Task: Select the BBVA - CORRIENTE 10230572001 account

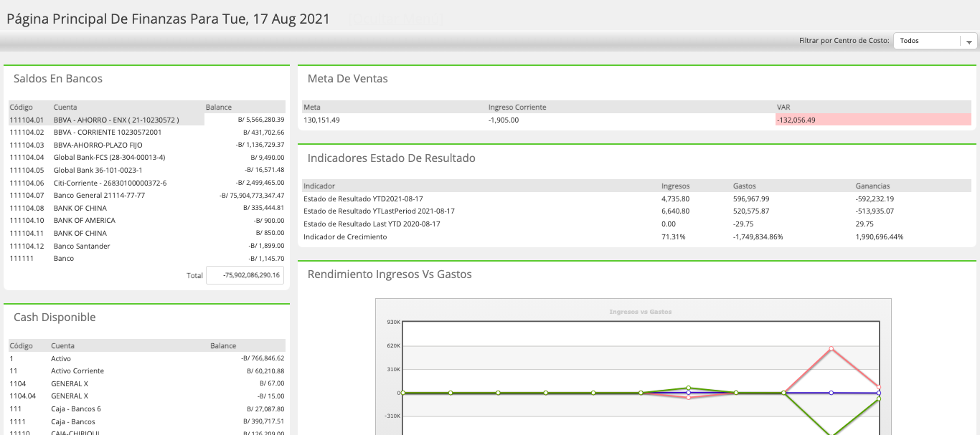Action: click(147, 133)
